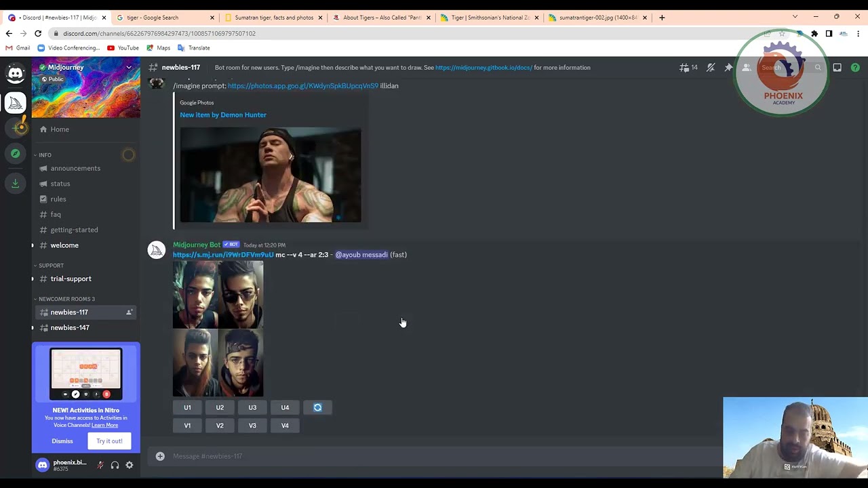The height and width of the screenshot is (488, 868).
Task: Open User Settings gear icon
Action: click(130, 465)
